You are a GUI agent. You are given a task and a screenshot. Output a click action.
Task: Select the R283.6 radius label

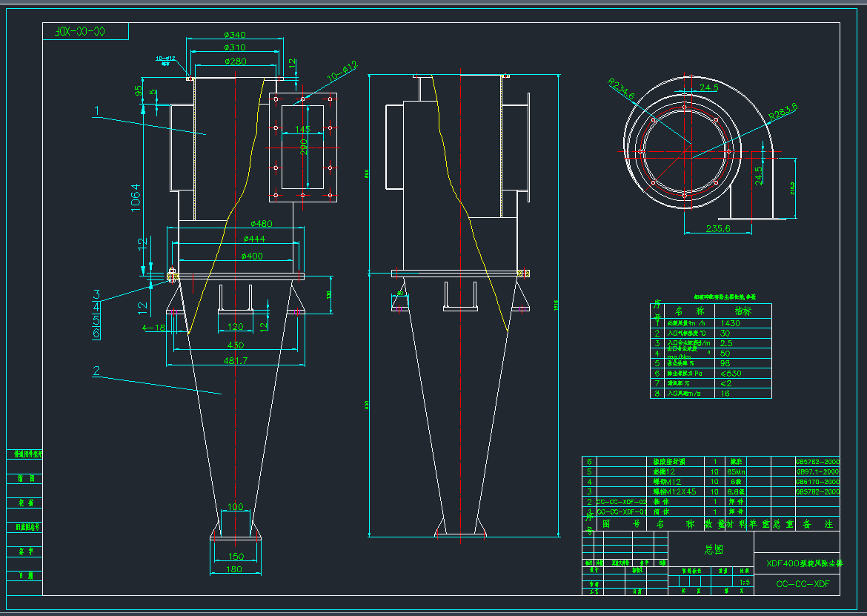tap(783, 111)
